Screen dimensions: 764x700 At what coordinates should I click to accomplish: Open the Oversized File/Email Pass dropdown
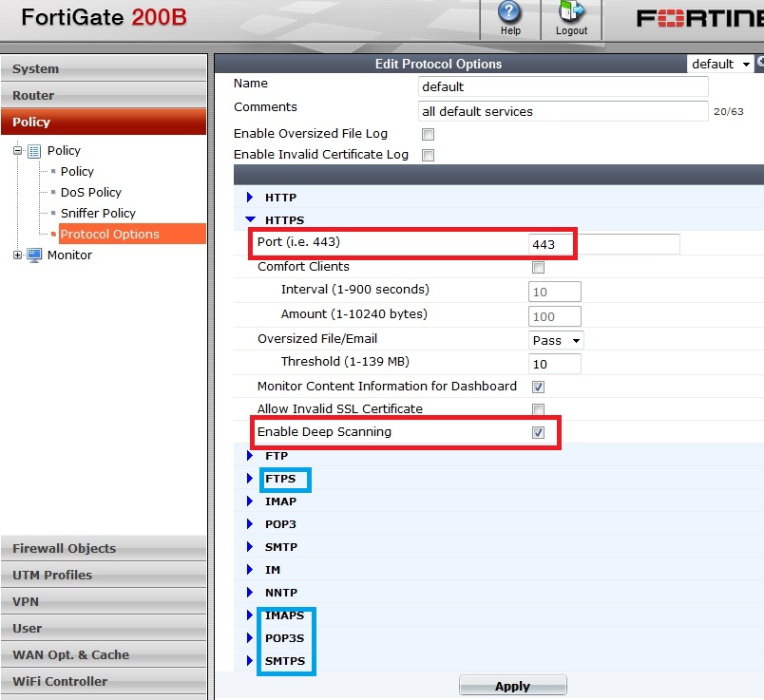[x=556, y=340]
